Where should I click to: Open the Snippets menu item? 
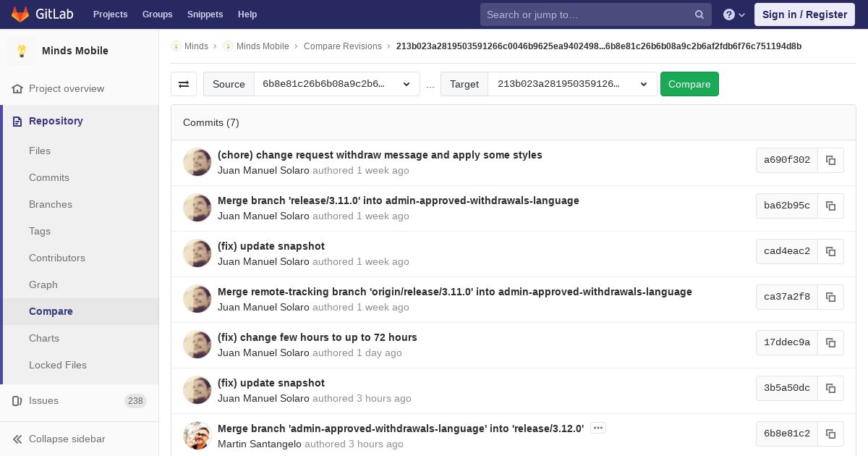point(205,14)
